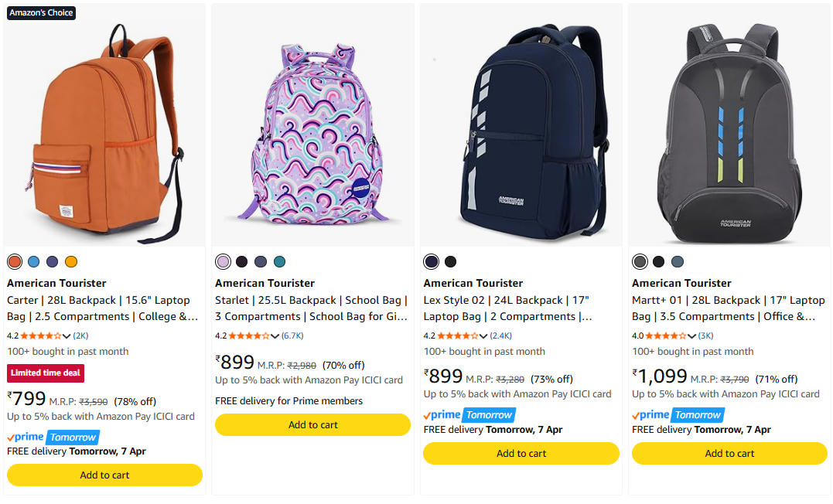Screen dimensions: 833x504
Task: Expand rating details chevron for Martt+ 01 backpack
Action: [x=691, y=335]
